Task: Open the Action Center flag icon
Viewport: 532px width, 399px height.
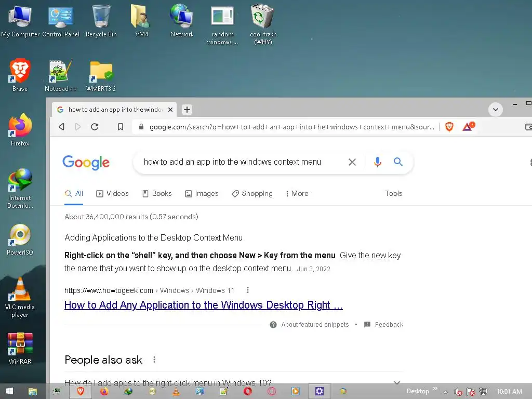Action: pos(471,392)
